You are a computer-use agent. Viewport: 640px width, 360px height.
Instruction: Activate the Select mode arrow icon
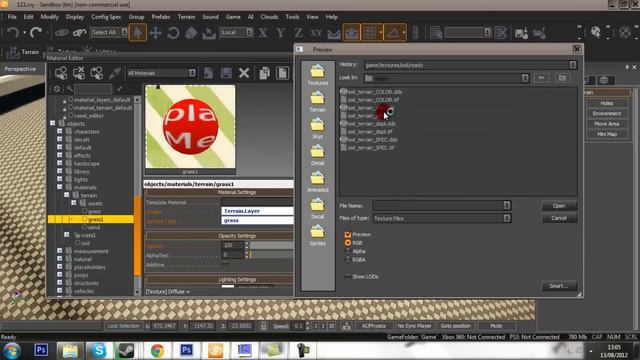coord(138,32)
